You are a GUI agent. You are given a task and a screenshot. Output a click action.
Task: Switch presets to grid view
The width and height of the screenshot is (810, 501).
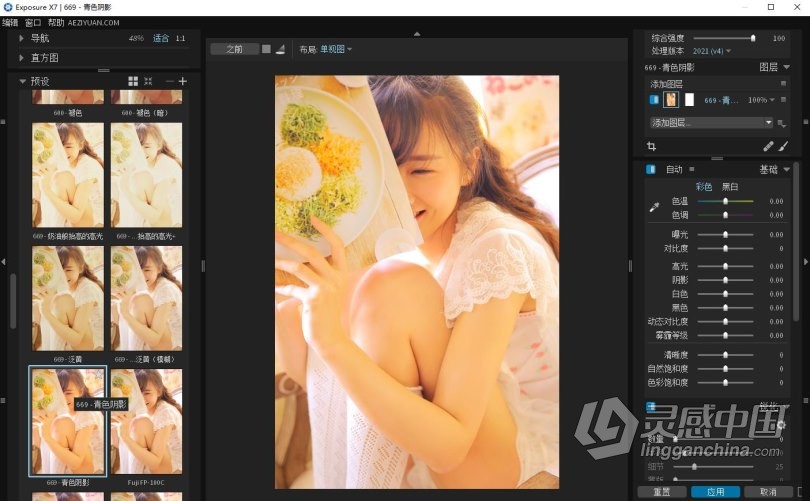133,81
